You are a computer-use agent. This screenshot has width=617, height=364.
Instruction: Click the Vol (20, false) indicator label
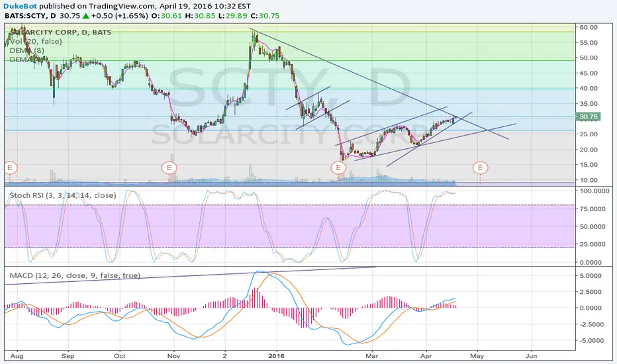(36, 41)
